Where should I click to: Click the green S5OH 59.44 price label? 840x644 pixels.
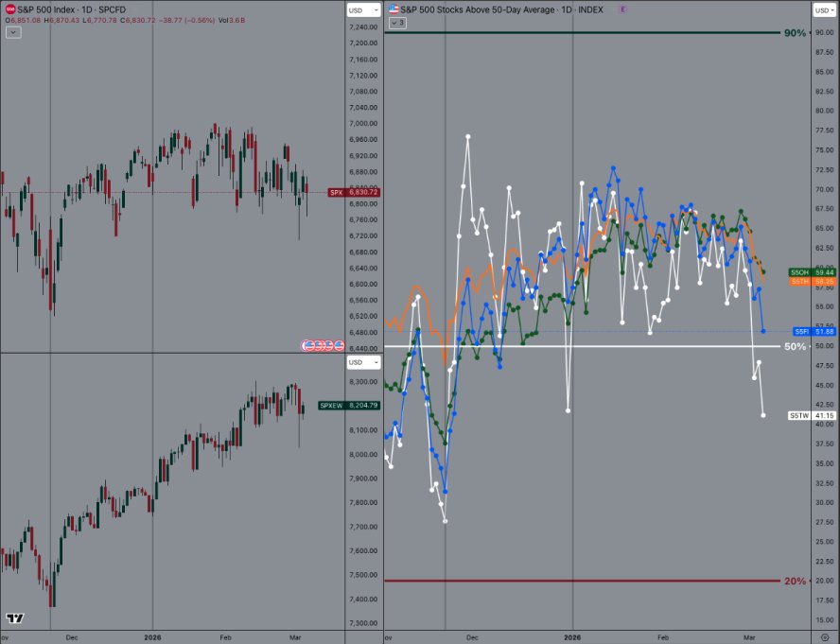[x=813, y=272]
